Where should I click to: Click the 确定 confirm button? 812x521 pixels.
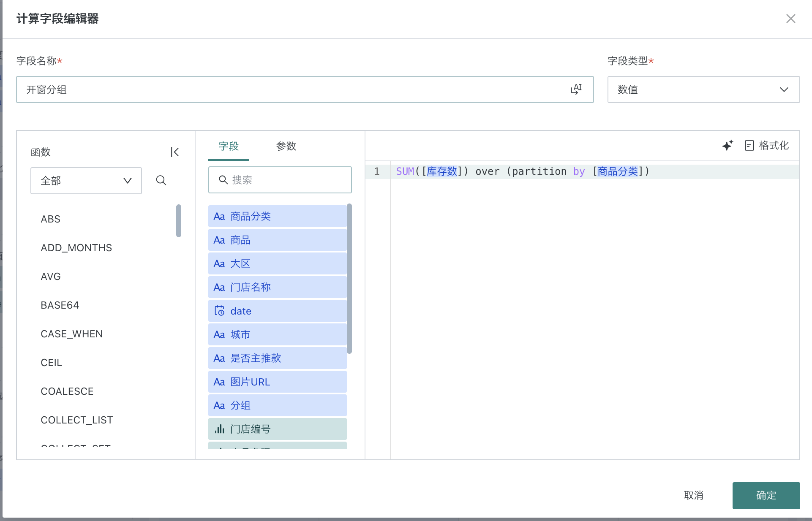[766, 496]
